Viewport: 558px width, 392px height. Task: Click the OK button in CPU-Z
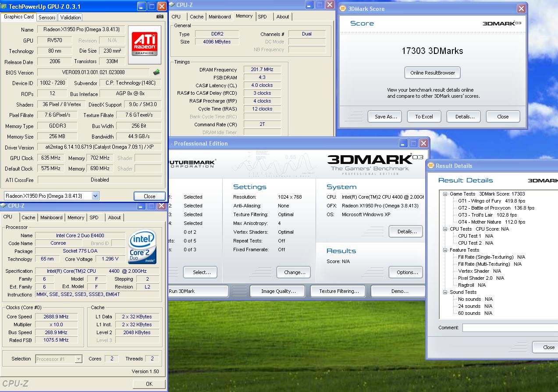[149, 384]
